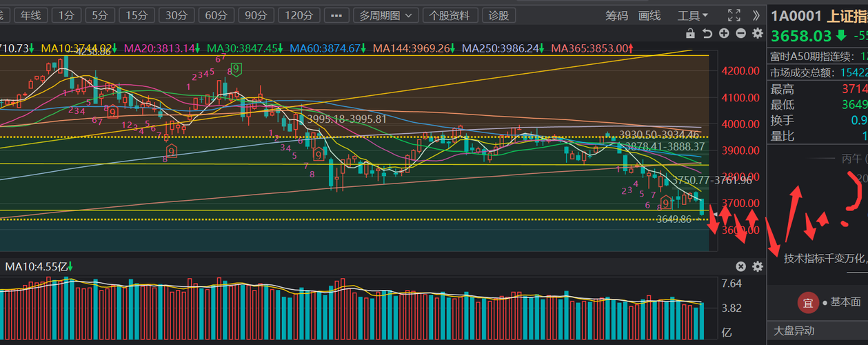The width and height of the screenshot is (868, 345).
Task: Switch to 15分 period
Action: (x=137, y=15)
